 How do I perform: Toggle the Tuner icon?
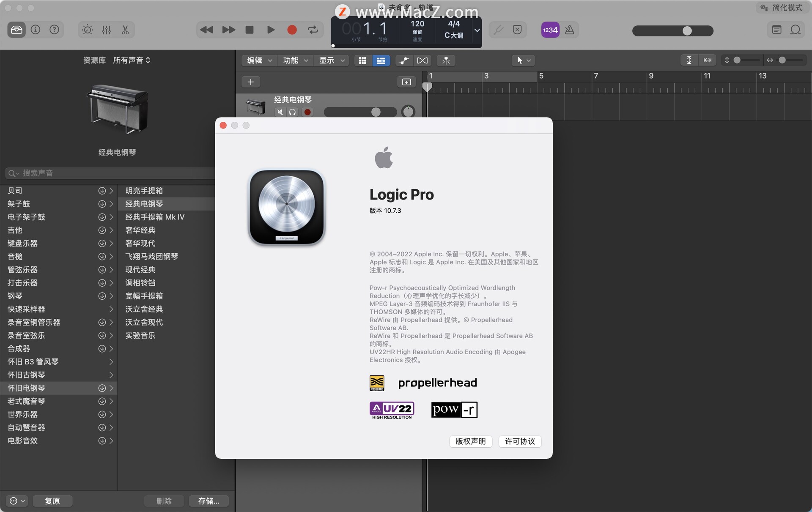tap(499, 30)
